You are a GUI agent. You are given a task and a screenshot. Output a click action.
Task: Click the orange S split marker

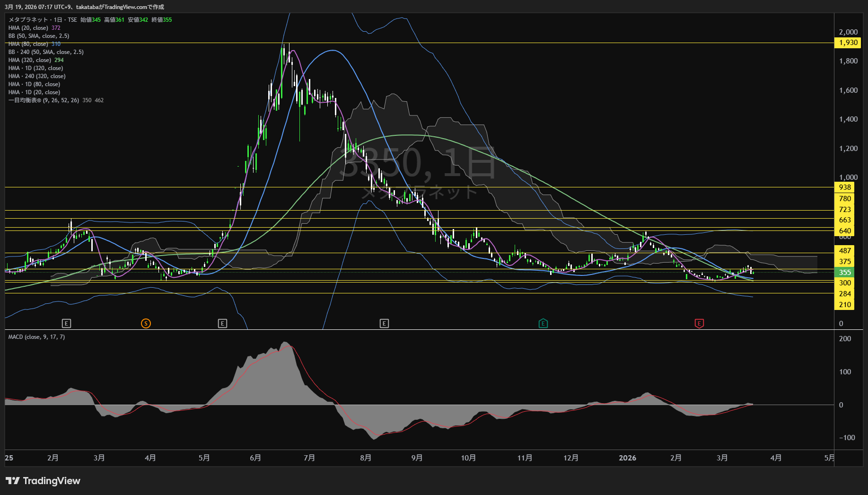(x=146, y=324)
